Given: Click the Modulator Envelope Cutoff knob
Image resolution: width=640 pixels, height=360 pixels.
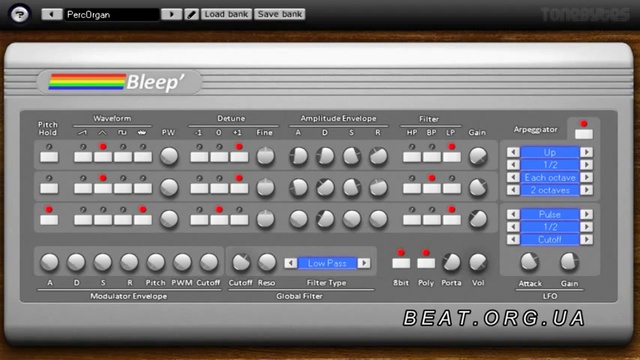Looking at the screenshot, I should tap(209, 262).
